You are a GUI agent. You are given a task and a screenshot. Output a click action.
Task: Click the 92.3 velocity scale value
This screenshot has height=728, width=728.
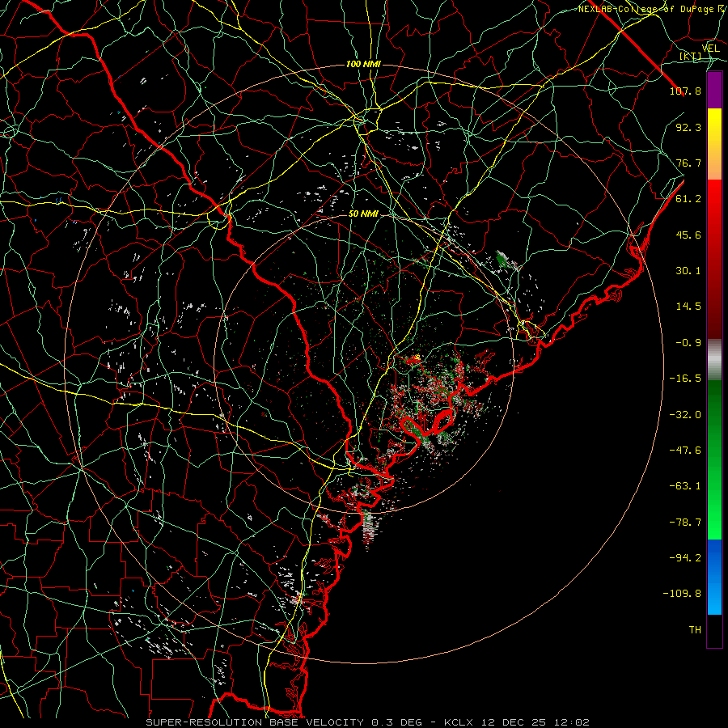[688, 127]
